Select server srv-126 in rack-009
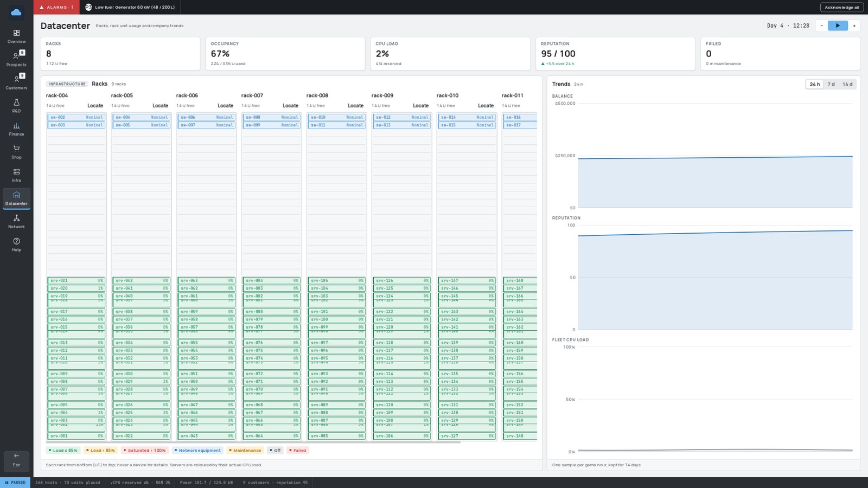Viewport: 868px width, 488px height. (402, 280)
